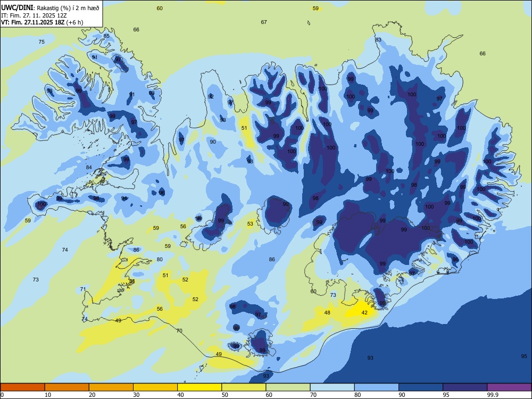Click the '10' legend tick label
This screenshot has width=532, height=399.
click(48, 395)
